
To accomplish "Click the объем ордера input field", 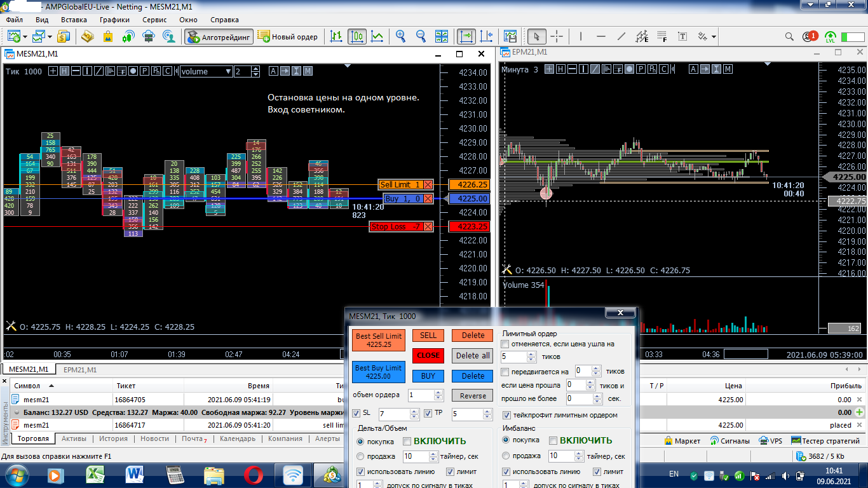I will [421, 395].
